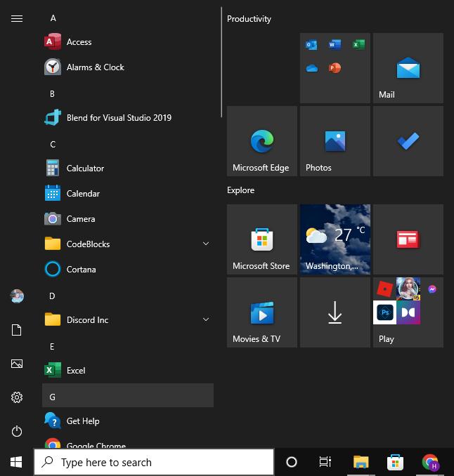Launch the Camera app
Screen dimensions: 454x476
(x=128, y=218)
